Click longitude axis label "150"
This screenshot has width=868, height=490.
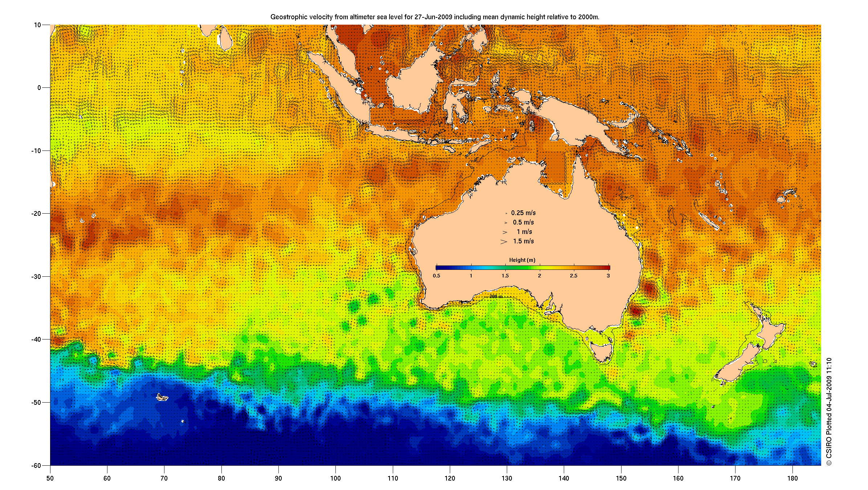click(x=621, y=478)
